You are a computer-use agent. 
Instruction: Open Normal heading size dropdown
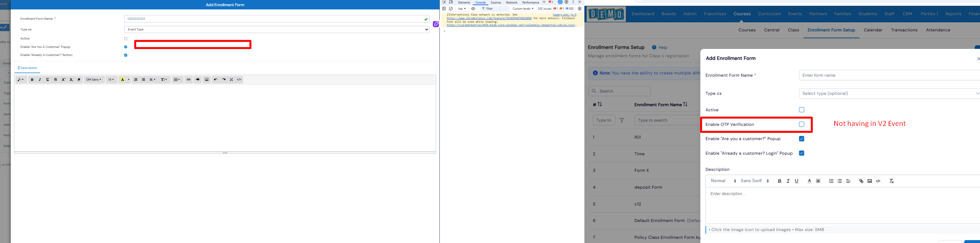pos(724,181)
